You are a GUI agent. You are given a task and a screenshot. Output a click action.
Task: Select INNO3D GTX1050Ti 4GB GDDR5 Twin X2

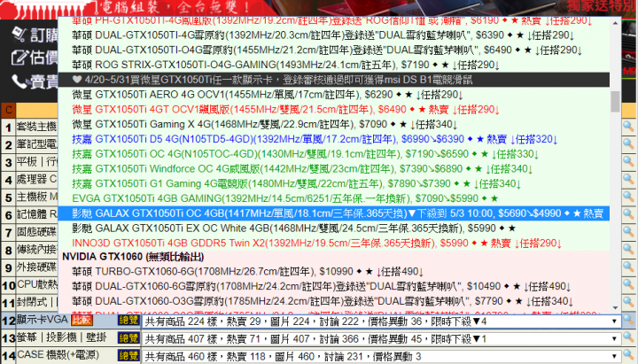pyautogui.click(x=334, y=243)
